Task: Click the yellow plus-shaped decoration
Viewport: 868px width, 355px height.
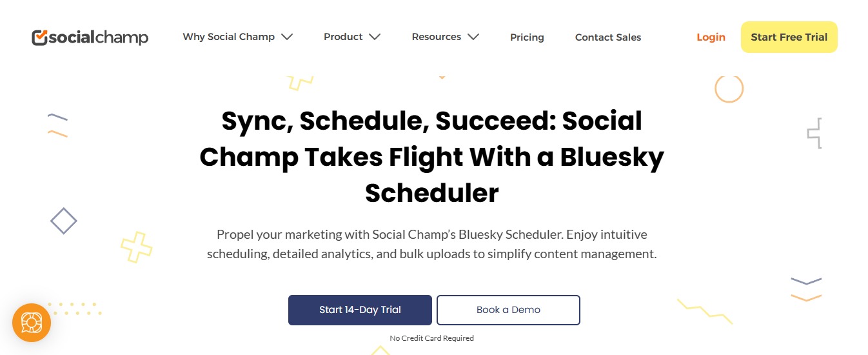Action: (x=137, y=247)
